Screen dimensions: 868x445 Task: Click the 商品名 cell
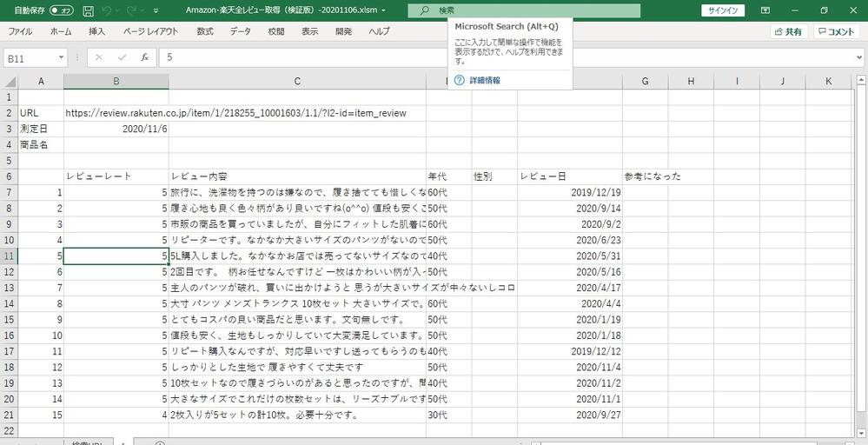tap(41, 145)
